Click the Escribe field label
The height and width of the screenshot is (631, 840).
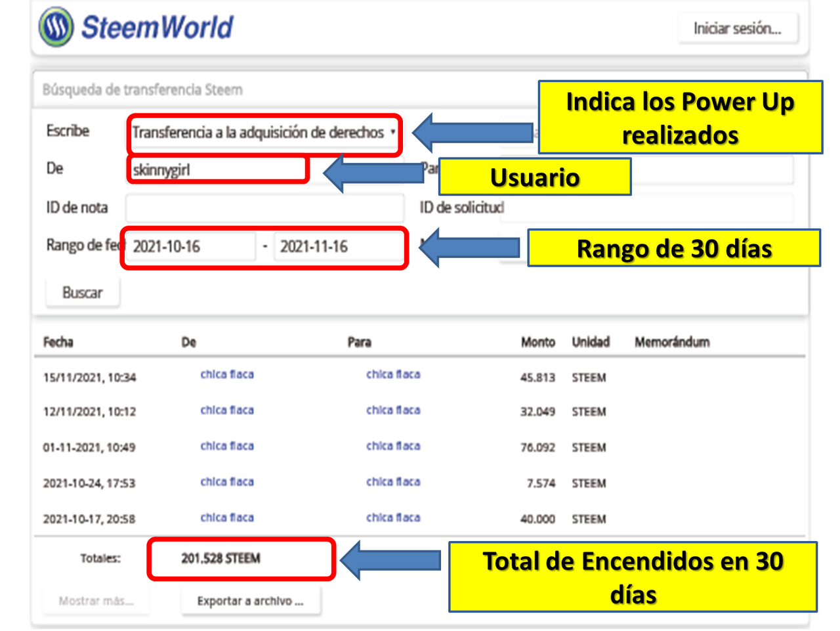tap(68, 131)
